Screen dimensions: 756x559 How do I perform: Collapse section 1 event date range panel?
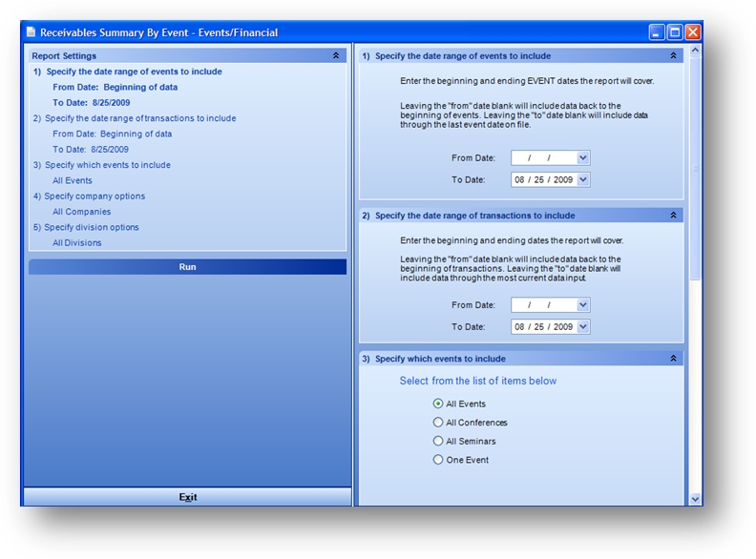(674, 55)
